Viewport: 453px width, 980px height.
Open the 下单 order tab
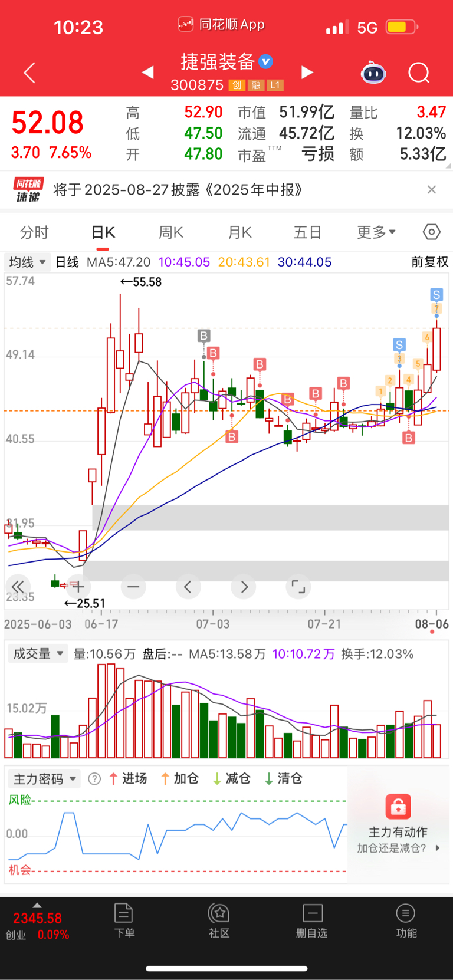pyautogui.click(x=124, y=920)
